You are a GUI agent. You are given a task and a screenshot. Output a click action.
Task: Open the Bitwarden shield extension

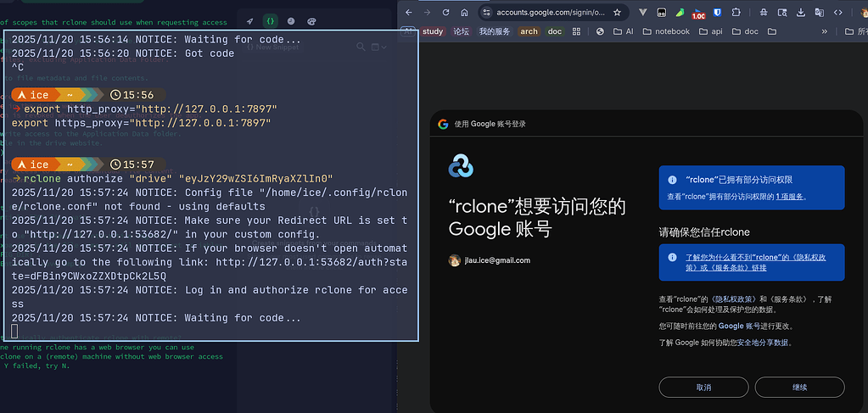(717, 12)
